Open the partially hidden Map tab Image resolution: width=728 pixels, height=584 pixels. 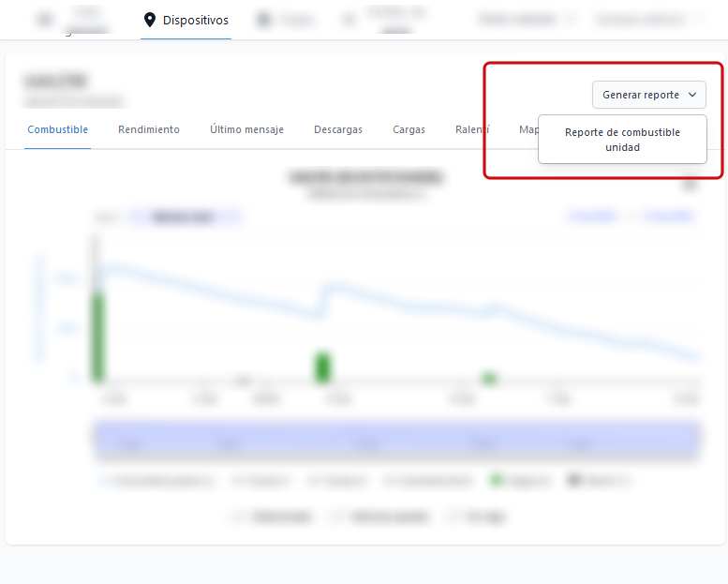coord(528,130)
